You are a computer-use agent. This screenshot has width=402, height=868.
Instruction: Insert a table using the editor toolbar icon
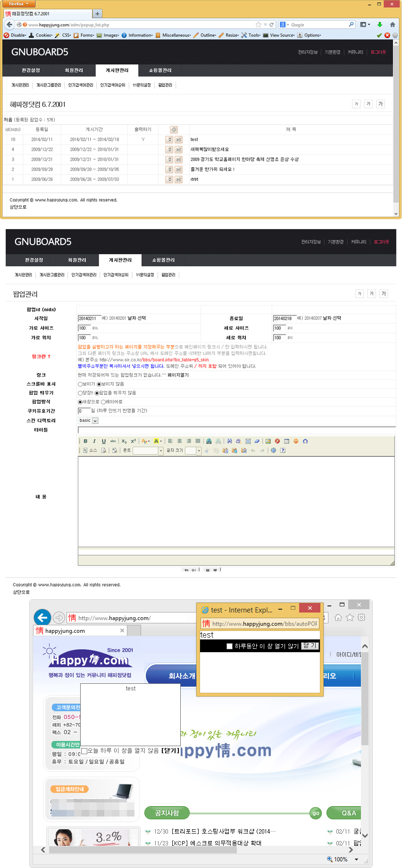pyautogui.click(x=286, y=441)
